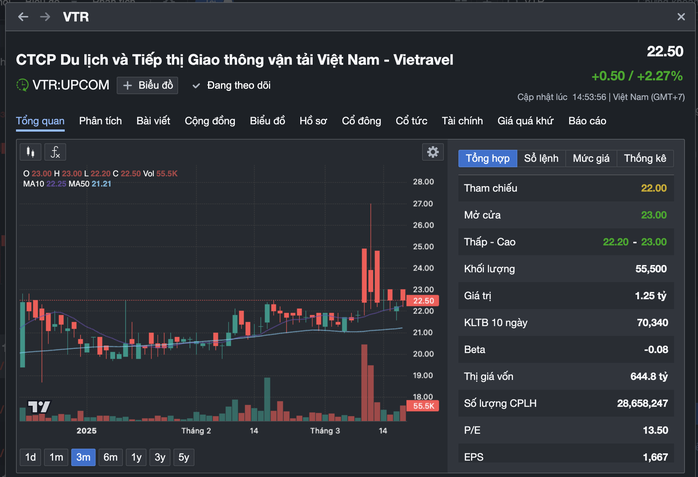The height and width of the screenshot is (477, 698).
Task: Click the Biểu đồ add-chart button
Action: tap(147, 85)
